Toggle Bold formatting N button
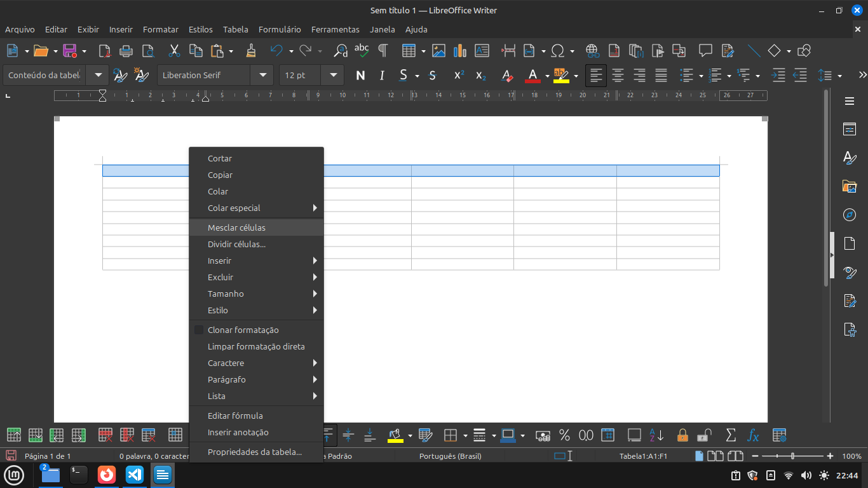 point(360,76)
